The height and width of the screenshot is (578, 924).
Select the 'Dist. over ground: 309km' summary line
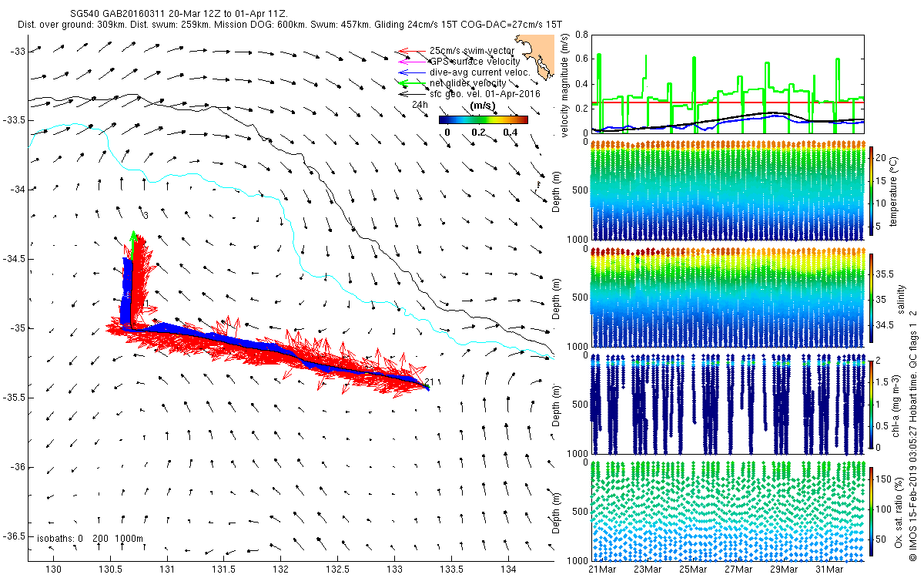[x=291, y=25]
